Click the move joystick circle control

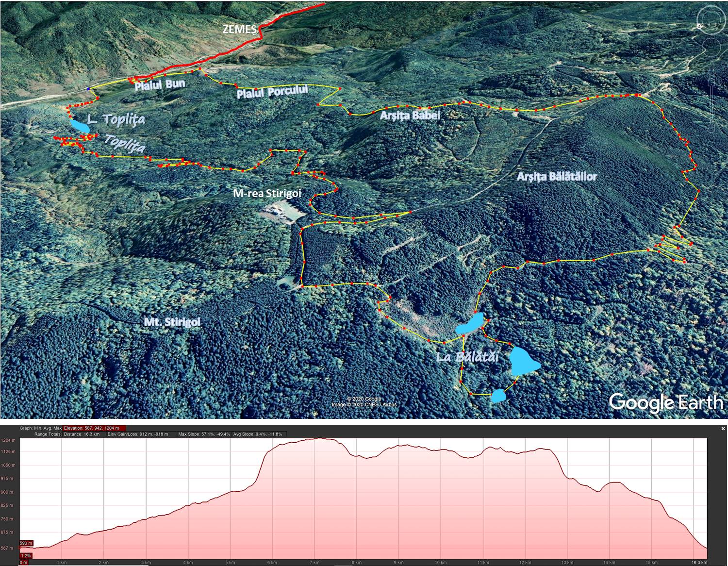click(710, 48)
